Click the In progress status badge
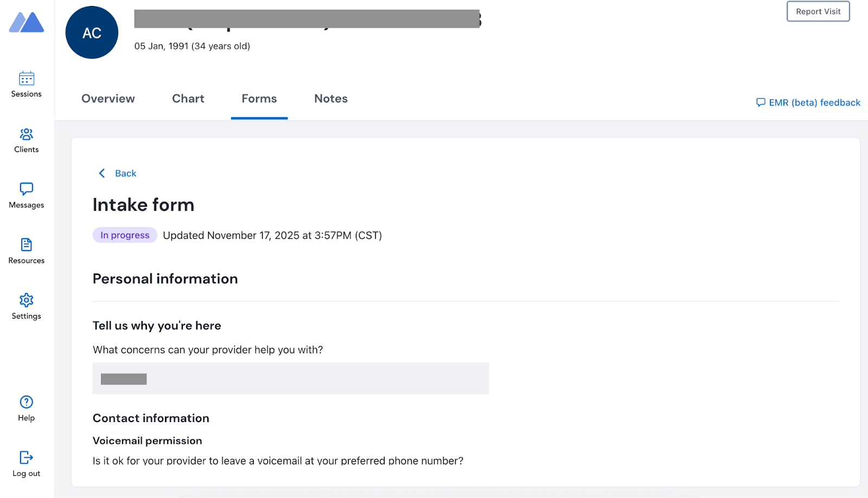The height and width of the screenshot is (498, 868). tap(125, 235)
